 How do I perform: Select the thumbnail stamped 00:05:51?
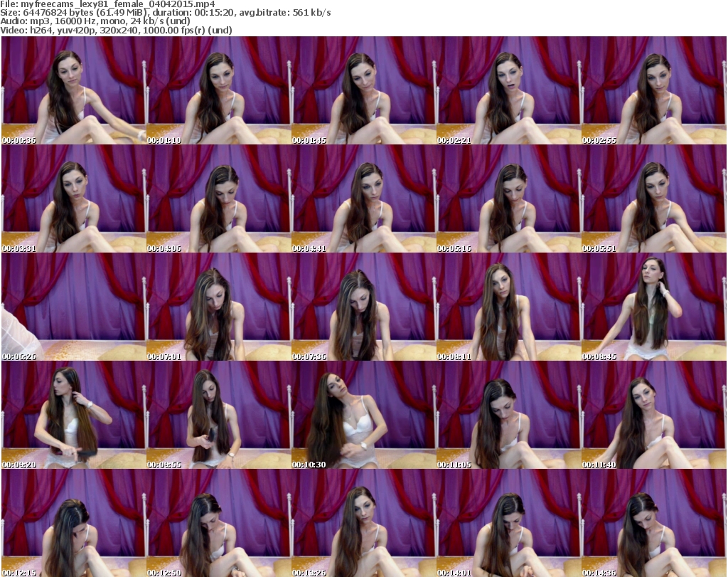[654, 198]
